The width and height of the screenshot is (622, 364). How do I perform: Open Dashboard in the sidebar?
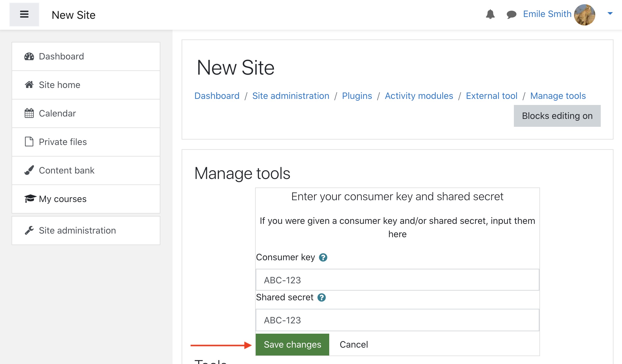[61, 56]
